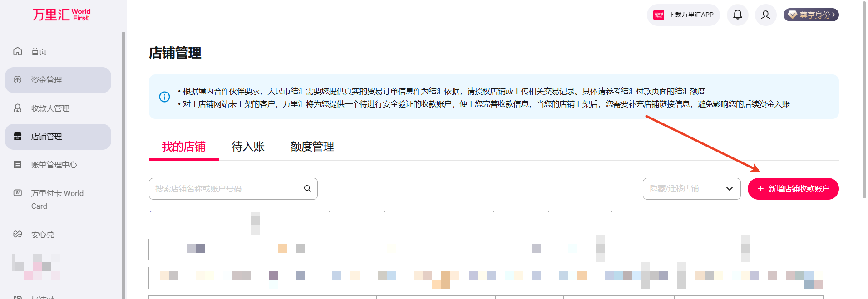Click 下载万里汇APP button
The width and height of the screenshot is (868, 299).
pyautogui.click(x=683, y=15)
